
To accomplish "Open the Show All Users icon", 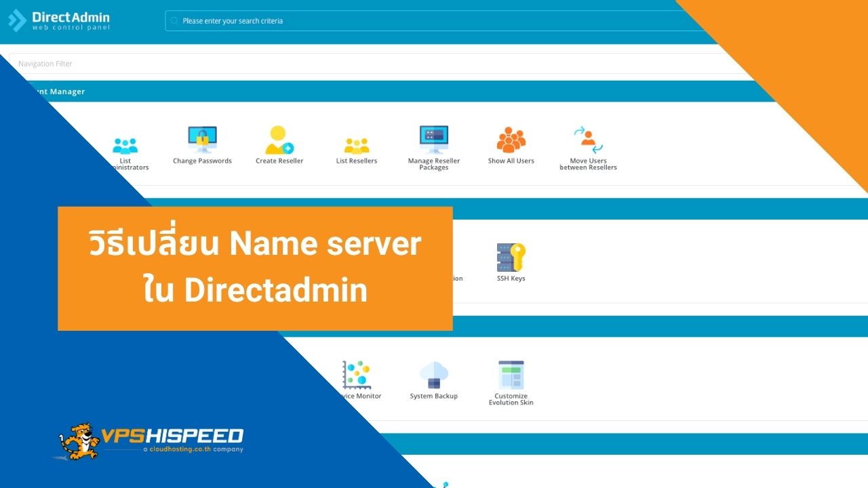I will [x=511, y=140].
